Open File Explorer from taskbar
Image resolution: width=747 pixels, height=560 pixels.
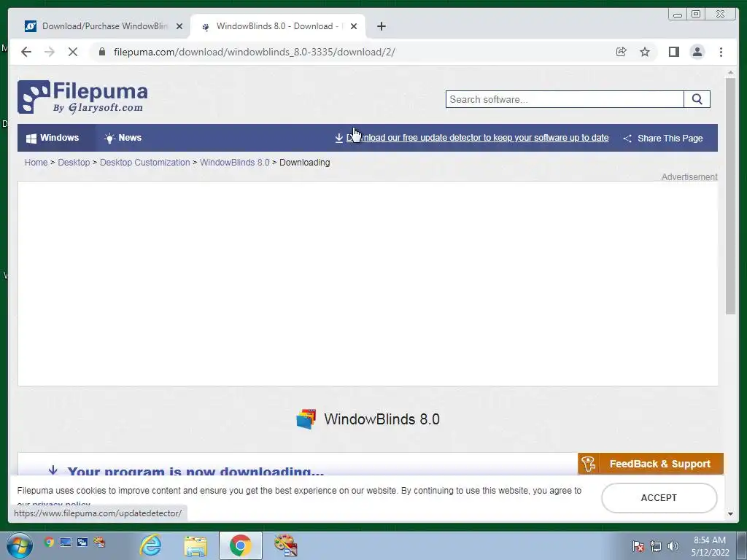coord(196,545)
